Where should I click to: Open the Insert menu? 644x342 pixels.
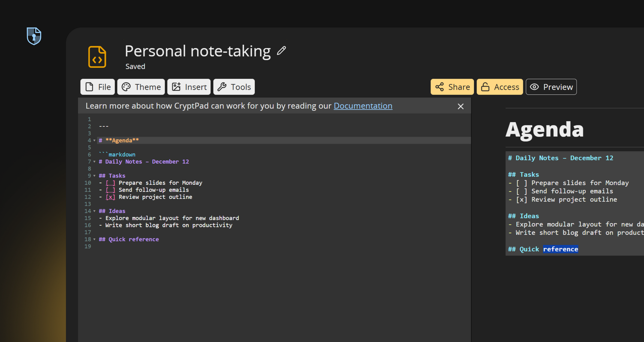pyautogui.click(x=189, y=87)
